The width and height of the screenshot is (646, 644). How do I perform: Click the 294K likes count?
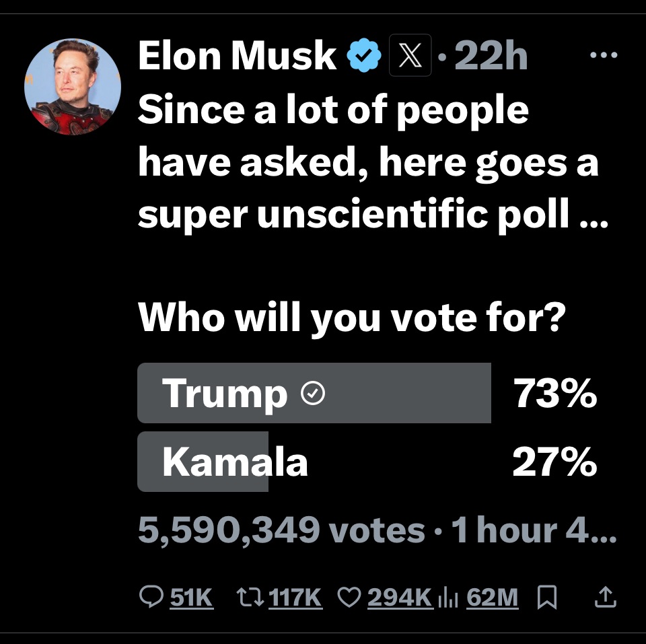[x=400, y=597]
